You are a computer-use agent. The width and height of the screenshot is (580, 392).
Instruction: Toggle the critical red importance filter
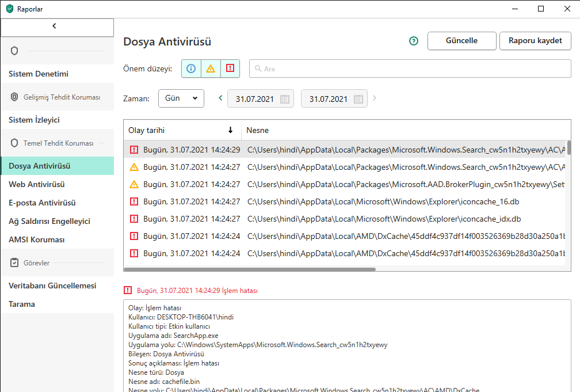tap(230, 68)
